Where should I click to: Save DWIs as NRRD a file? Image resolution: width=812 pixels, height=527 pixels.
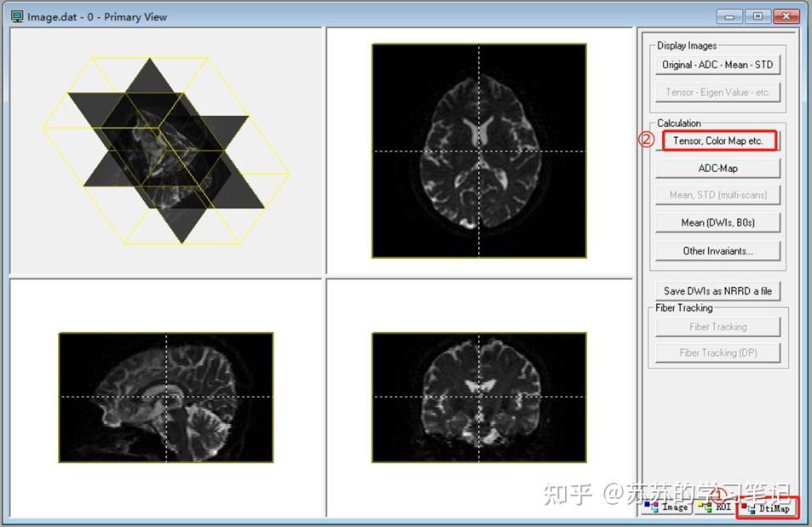coord(717,290)
